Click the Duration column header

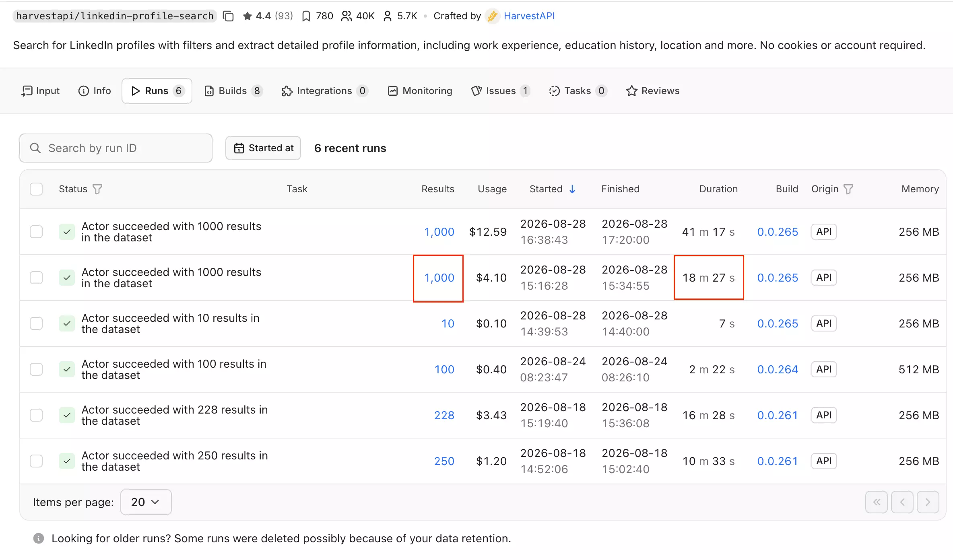(x=718, y=189)
